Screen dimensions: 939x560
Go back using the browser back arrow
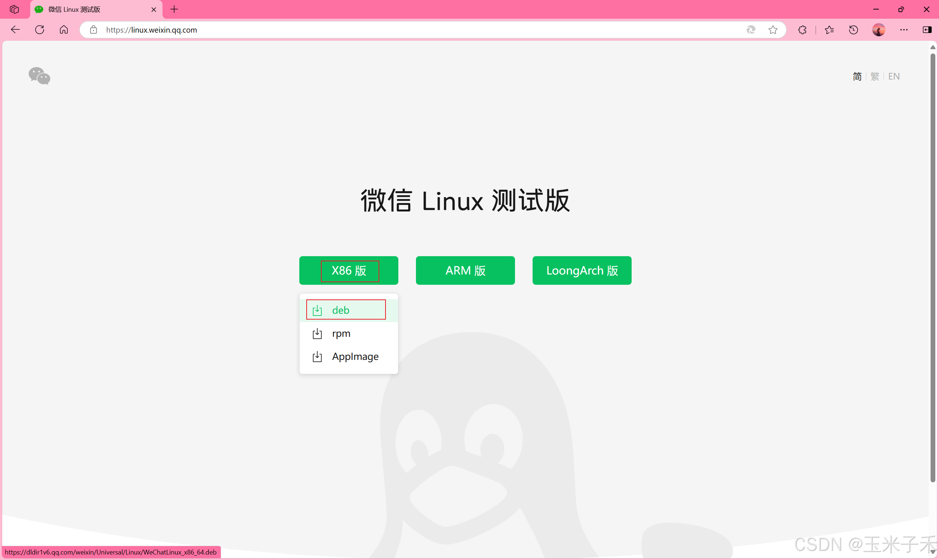point(15,30)
